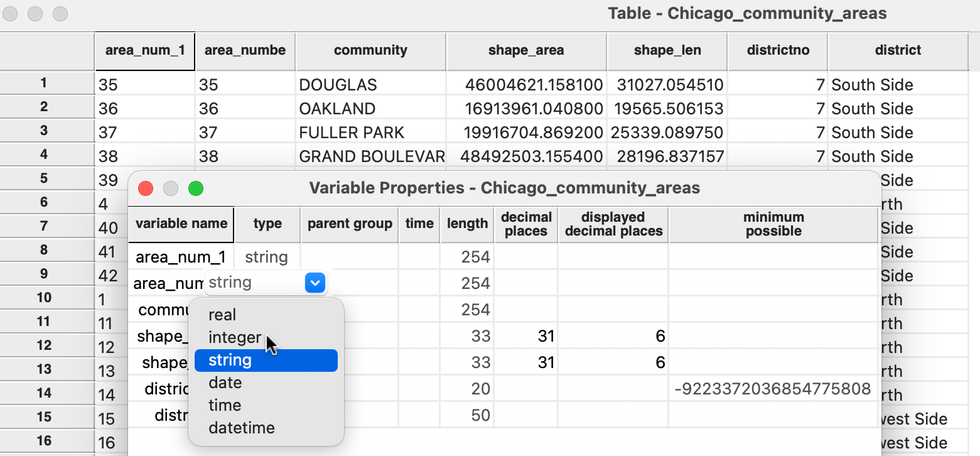Zoom the Variable Properties window with green button
The width and height of the screenshot is (980, 456).
pos(196,188)
